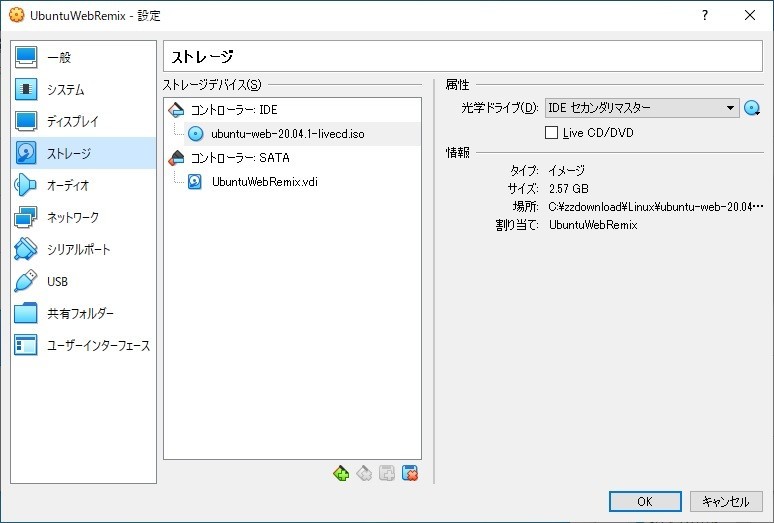This screenshot has width=774, height=523.
Task: Open the シリアルポート settings category
Action: [x=83, y=249]
